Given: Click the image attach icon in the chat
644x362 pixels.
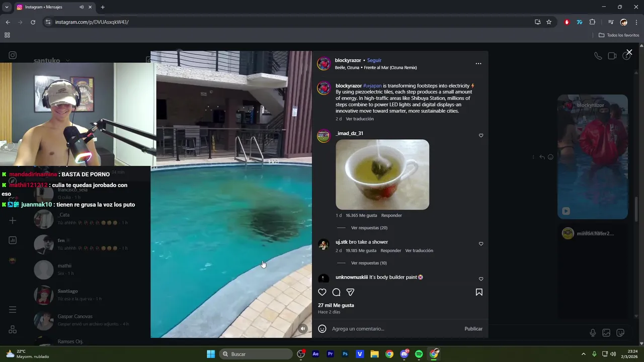Looking at the screenshot, I should point(606,333).
